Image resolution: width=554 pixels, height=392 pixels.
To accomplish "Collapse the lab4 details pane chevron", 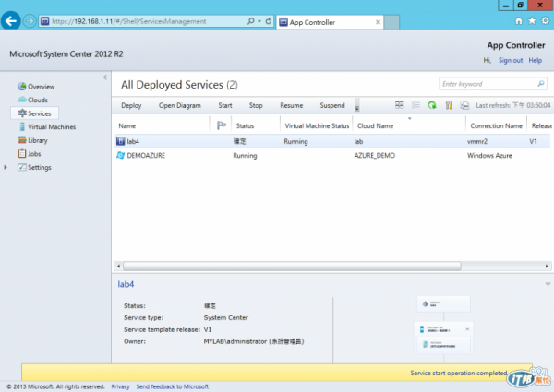I will pos(548,284).
